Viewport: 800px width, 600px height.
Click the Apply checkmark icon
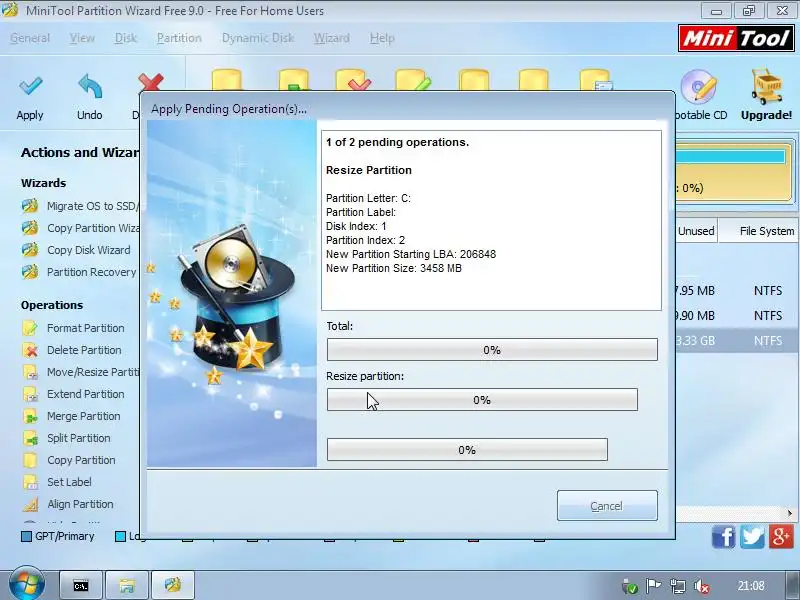tap(30, 86)
